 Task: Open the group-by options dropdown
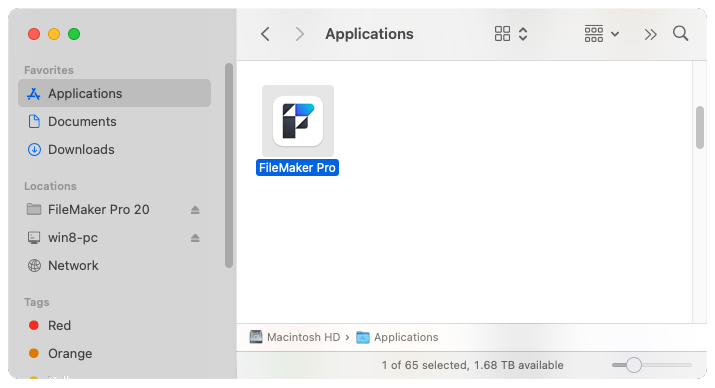point(601,34)
